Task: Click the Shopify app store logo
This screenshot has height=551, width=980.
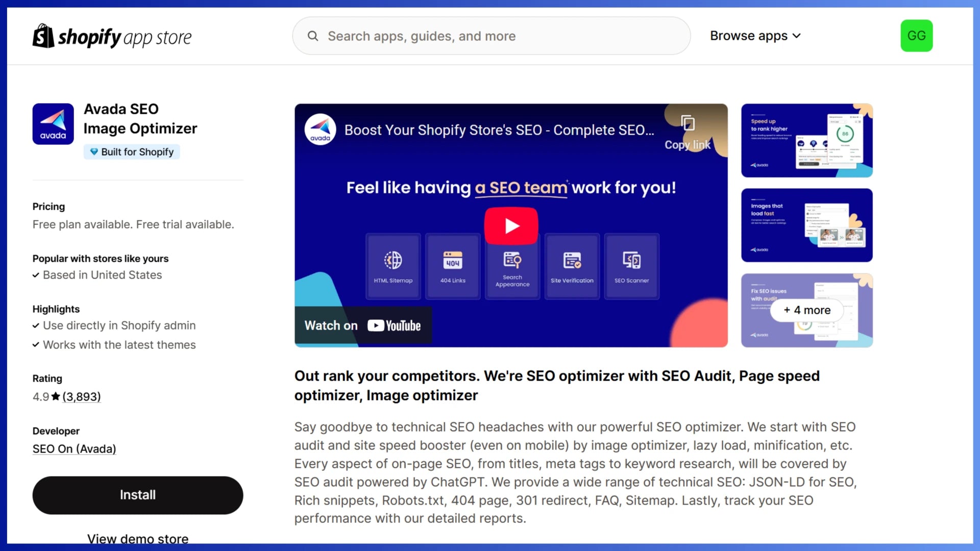Action: (x=112, y=36)
